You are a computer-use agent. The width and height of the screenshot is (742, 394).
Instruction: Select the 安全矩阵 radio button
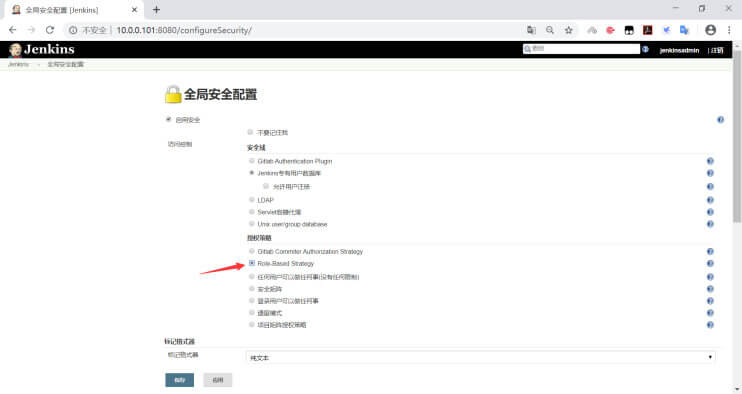tap(252, 289)
